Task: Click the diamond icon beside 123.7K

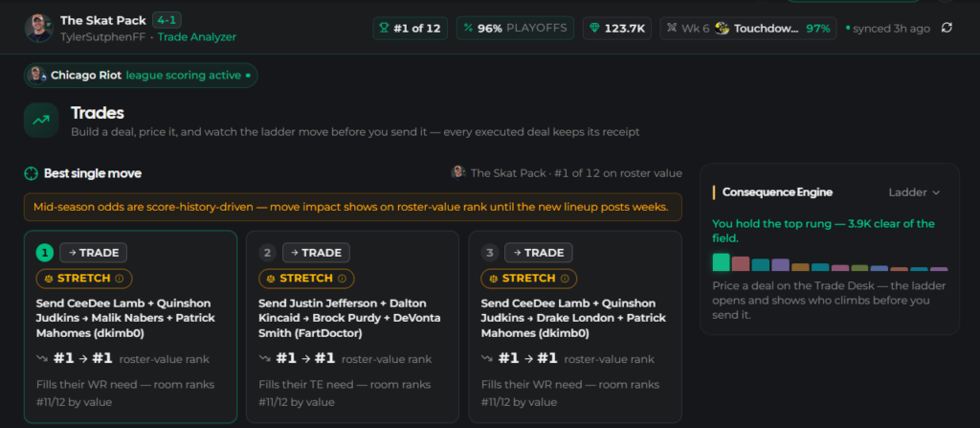Action: [594, 28]
